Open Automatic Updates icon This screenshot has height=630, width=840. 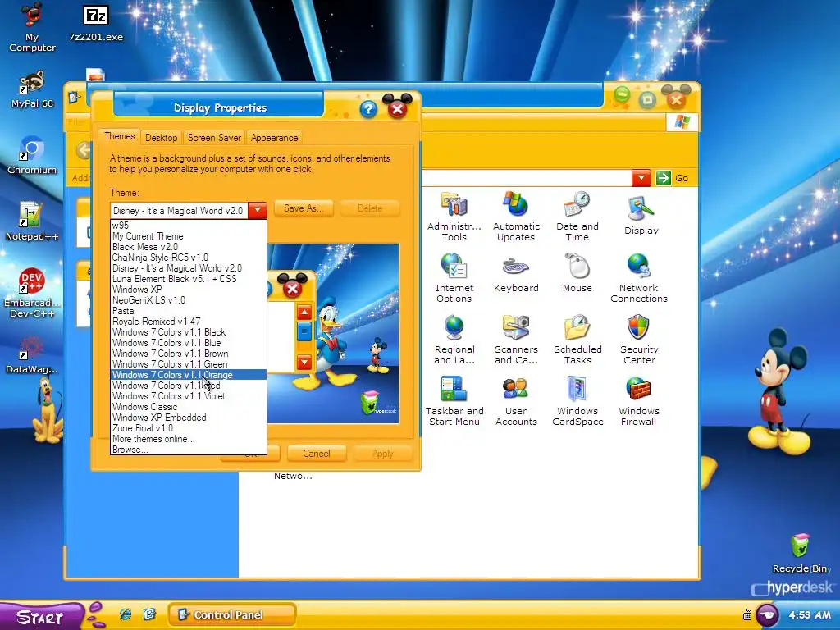pyautogui.click(x=516, y=217)
